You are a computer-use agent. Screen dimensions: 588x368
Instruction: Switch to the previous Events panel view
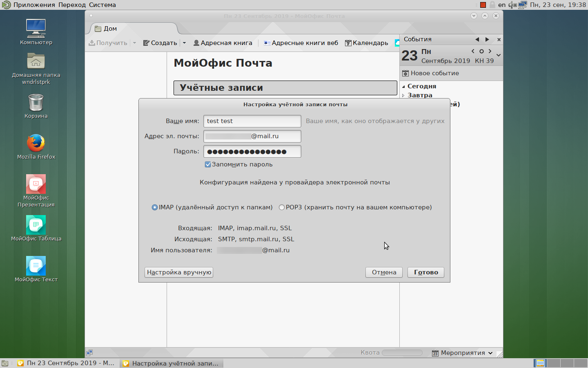coord(477,40)
